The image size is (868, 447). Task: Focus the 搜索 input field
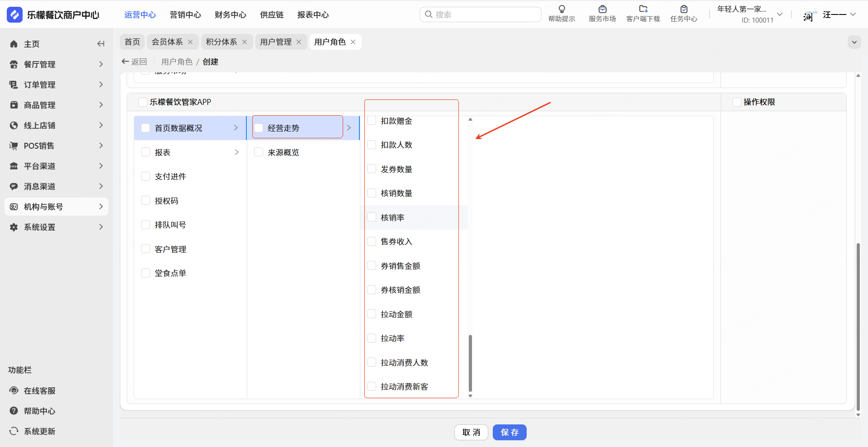[x=480, y=14]
